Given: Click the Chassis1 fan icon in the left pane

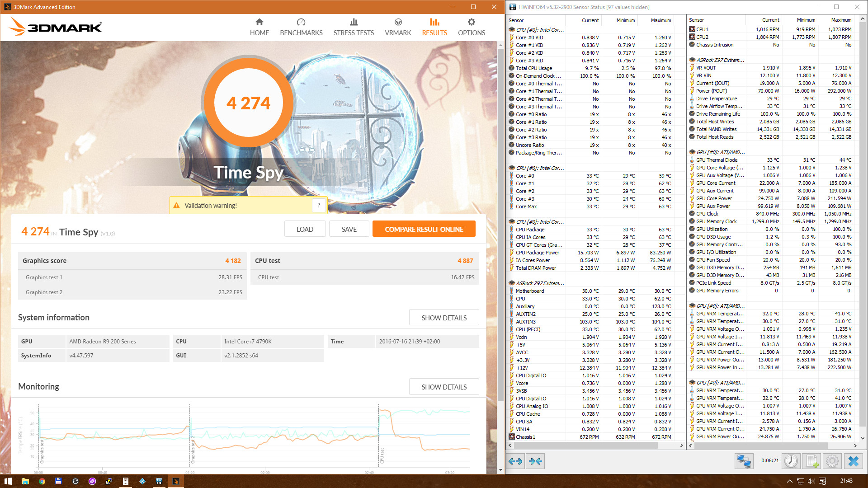Looking at the screenshot, I should tap(511, 437).
